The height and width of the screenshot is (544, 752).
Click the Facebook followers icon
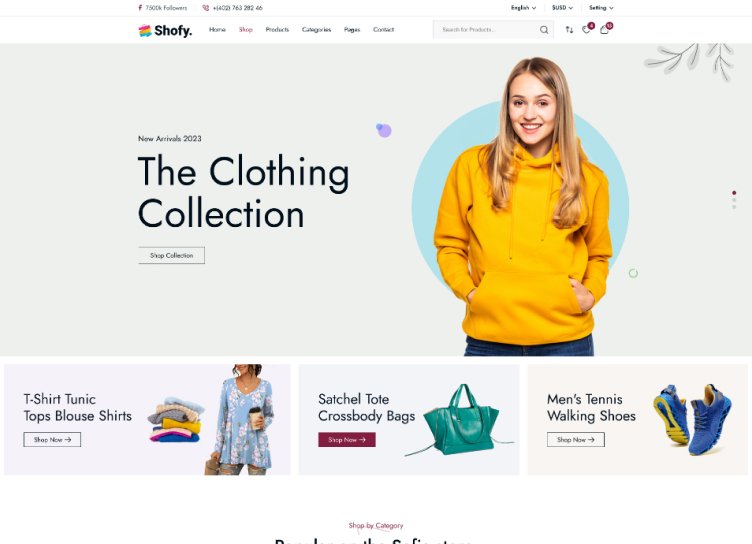tap(140, 8)
